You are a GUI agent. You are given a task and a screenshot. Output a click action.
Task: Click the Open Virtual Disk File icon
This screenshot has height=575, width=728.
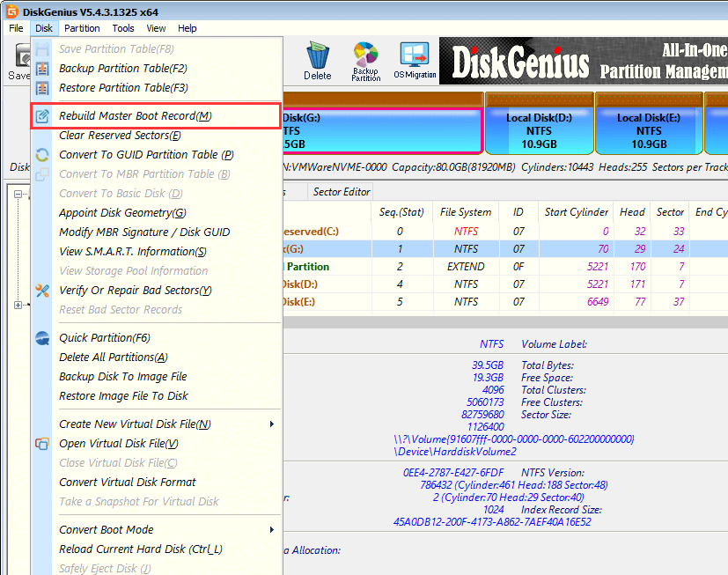point(42,444)
